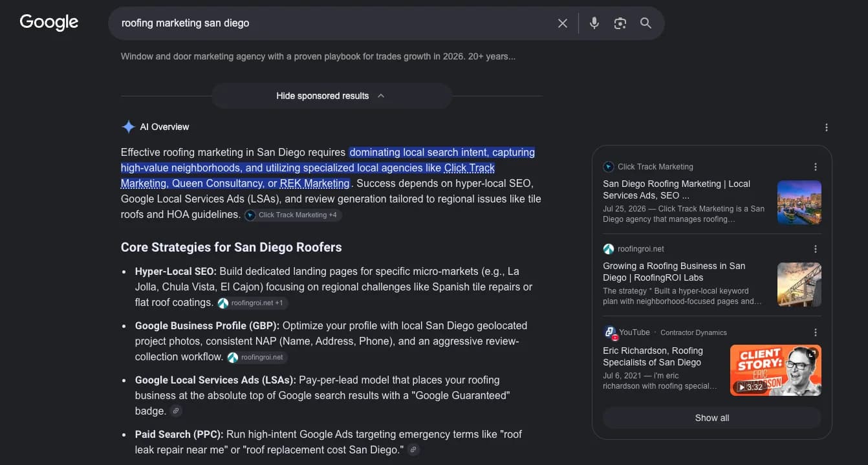The width and height of the screenshot is (868, 465).
Task: Click roofingroi.net favicon in source card
Action: click(608, 249)
